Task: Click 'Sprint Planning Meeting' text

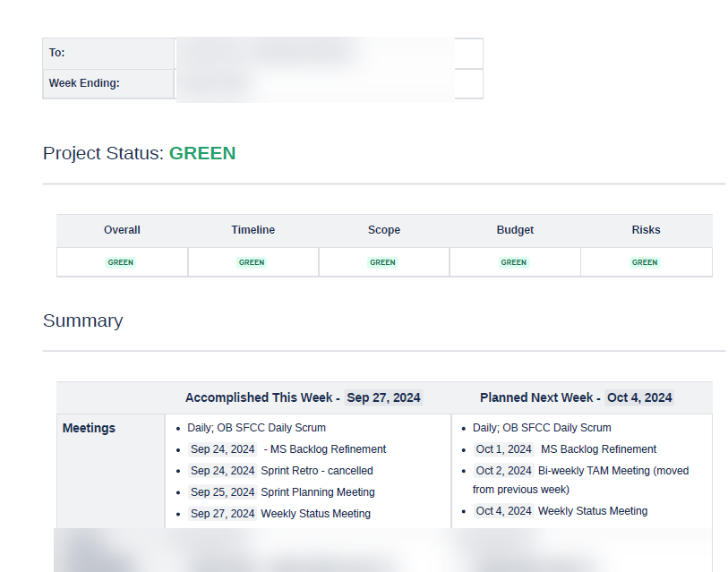Action: [318, 492]
